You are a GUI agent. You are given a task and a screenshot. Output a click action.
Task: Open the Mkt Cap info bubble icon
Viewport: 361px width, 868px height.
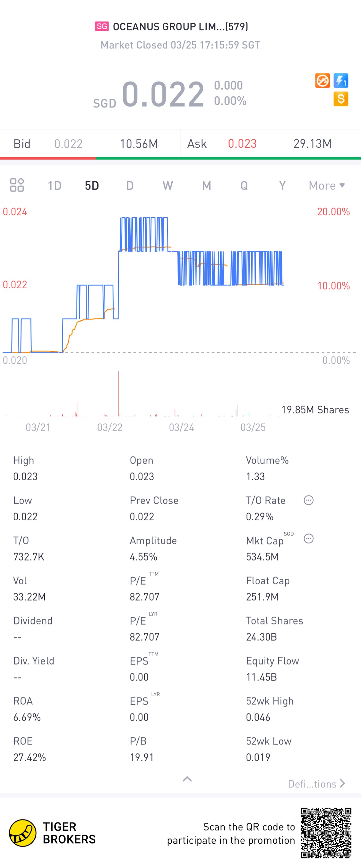click(x=308, y=539)
